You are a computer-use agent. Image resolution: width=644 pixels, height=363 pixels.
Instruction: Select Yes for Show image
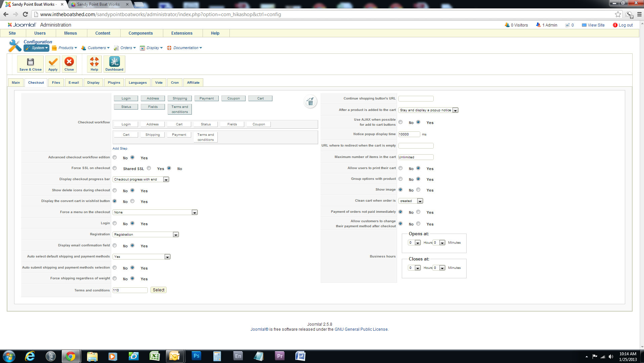419,190
